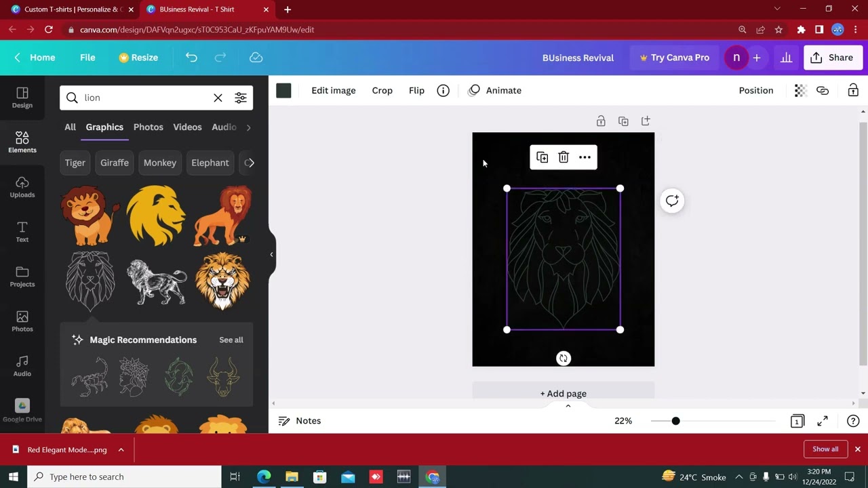Expand the pages strip chevron
Screen dimensions: 868x488
pos(568,406)
